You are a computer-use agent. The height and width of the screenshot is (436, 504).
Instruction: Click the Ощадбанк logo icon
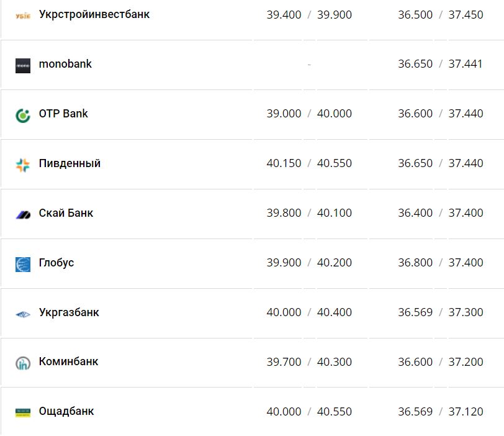[x=23, y=412]
